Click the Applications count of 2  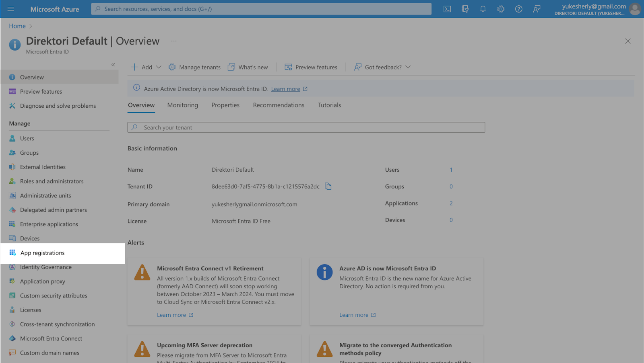tap(451, 203)
